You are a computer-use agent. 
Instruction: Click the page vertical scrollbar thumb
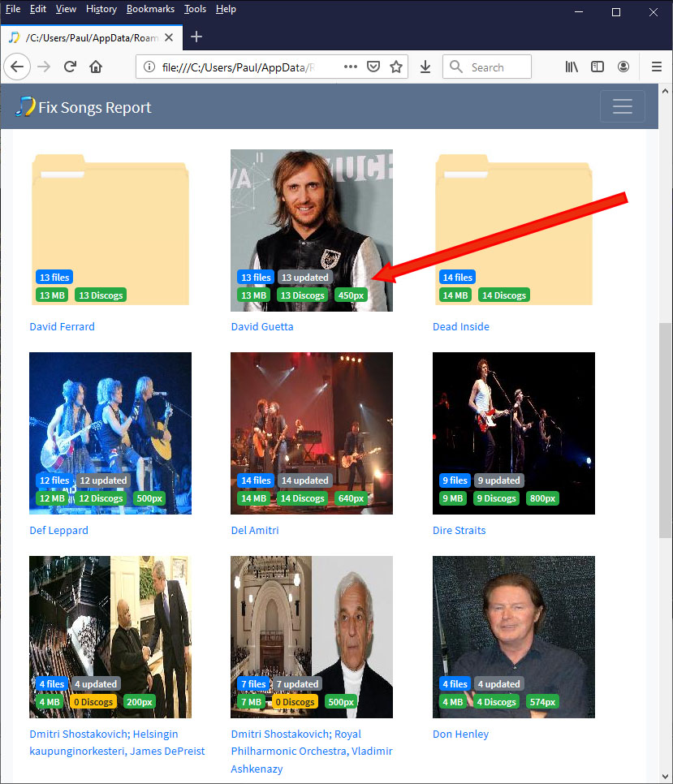(665, 430)
